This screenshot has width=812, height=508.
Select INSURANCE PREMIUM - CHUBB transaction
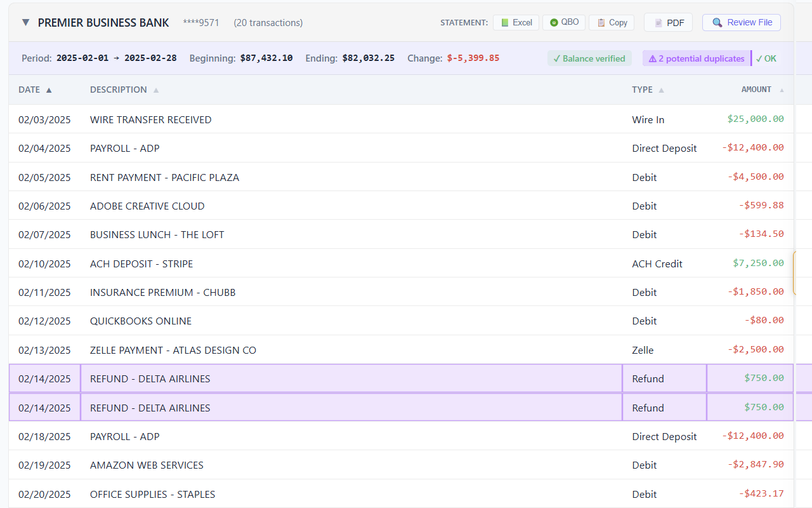tap(401, 292)
